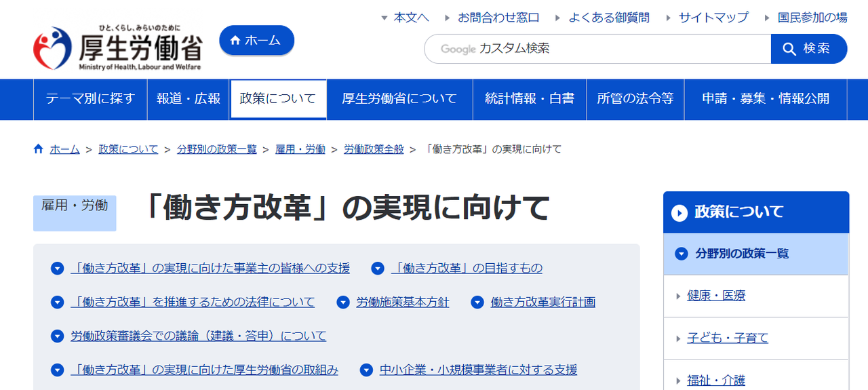Open the 働き方改革実行計画 link

[x=543, y=303]
